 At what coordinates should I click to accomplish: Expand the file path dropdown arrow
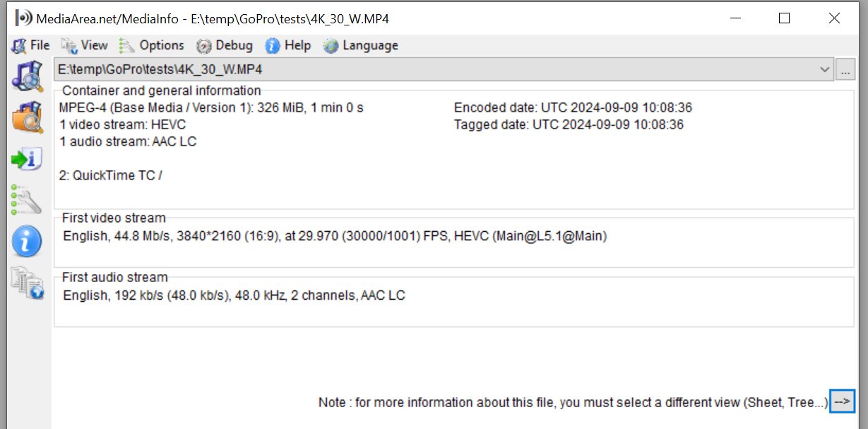coord(824,69)
